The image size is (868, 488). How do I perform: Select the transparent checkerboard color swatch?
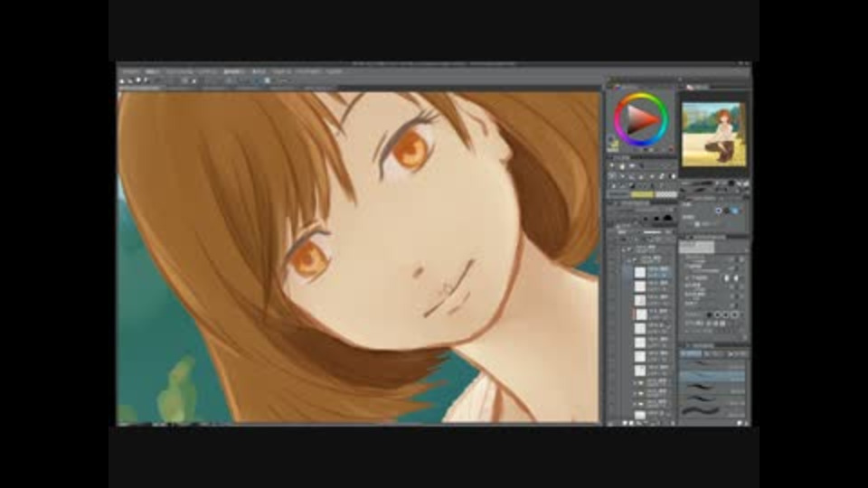click(x=665, y=195)
